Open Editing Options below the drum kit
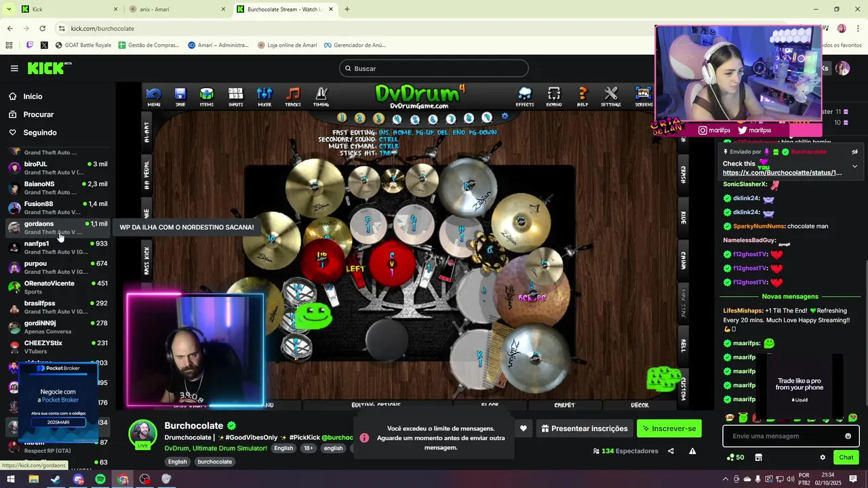This screenshot has height=488, width=868. 376,405
